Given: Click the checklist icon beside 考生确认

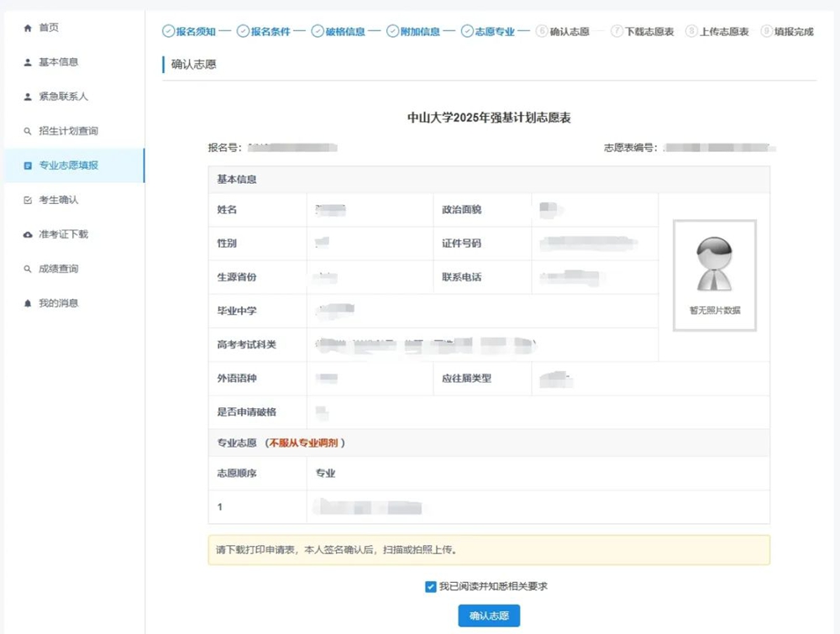Looking at the screenshot, I should tap(28, 200).
